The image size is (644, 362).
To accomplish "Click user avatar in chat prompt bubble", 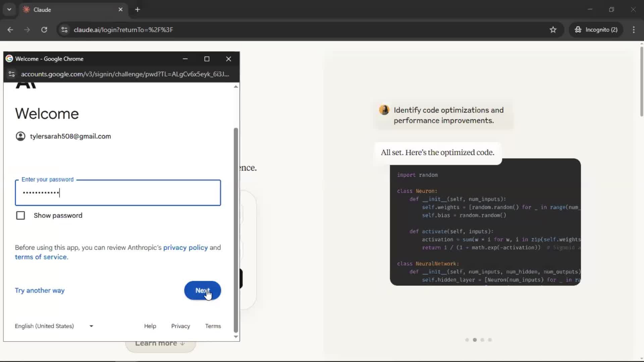I will point(384,110).
